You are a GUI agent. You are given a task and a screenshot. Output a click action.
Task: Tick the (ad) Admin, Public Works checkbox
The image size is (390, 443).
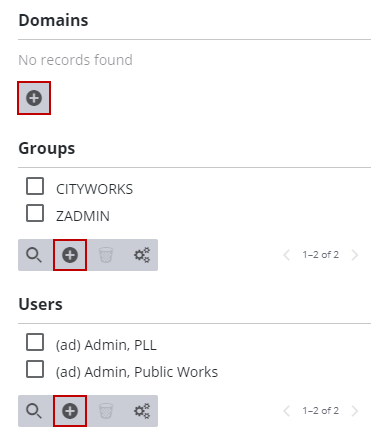pyautogui.click(x=35, y=369)
